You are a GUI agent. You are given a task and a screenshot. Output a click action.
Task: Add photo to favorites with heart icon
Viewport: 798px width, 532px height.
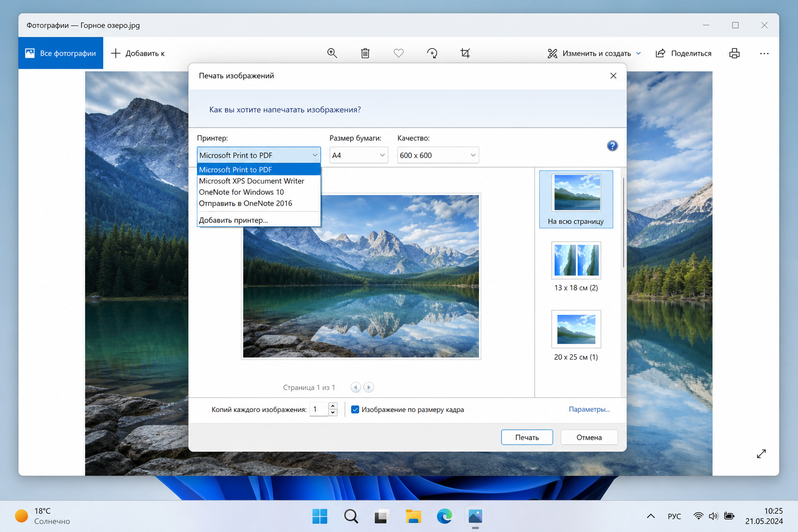[x=398, y=53]
